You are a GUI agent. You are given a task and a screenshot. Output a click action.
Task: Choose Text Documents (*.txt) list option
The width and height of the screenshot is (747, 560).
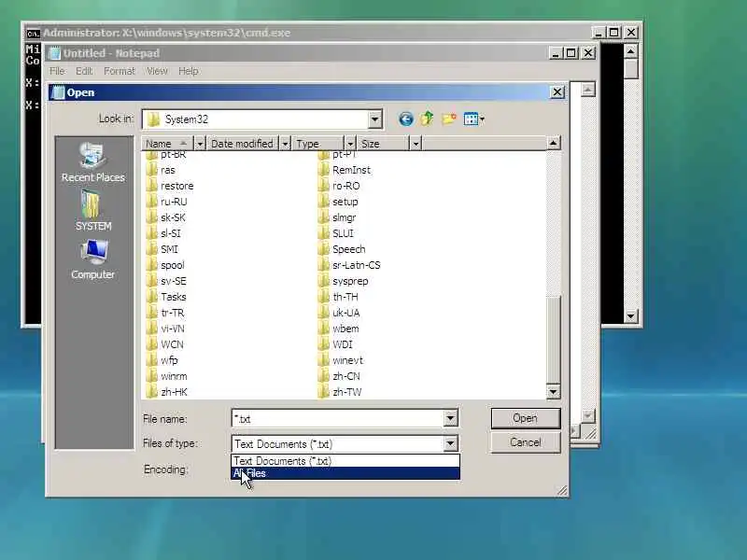pos(345,461)
